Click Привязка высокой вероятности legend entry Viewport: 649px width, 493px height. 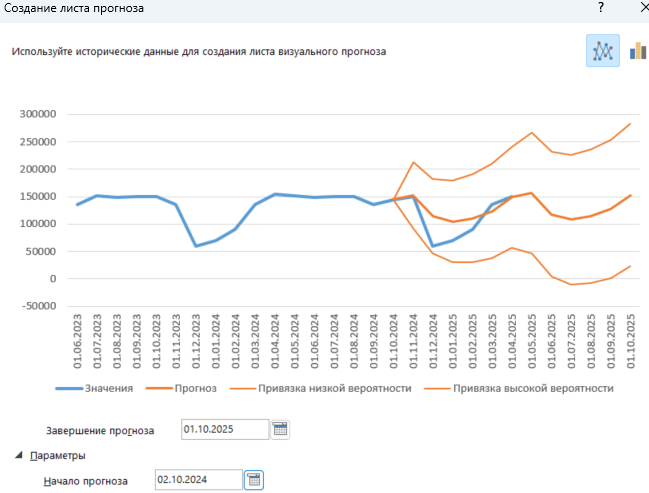point(519,388)
